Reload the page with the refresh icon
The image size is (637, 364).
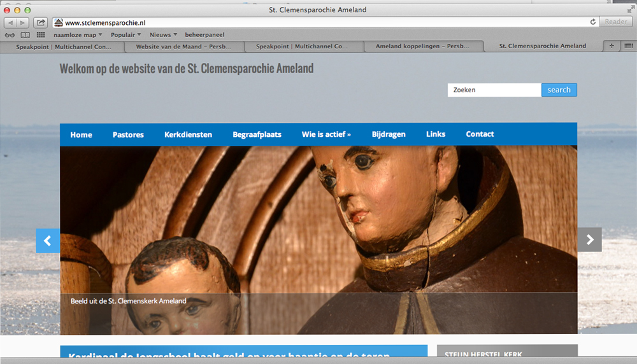click(592, 22)
